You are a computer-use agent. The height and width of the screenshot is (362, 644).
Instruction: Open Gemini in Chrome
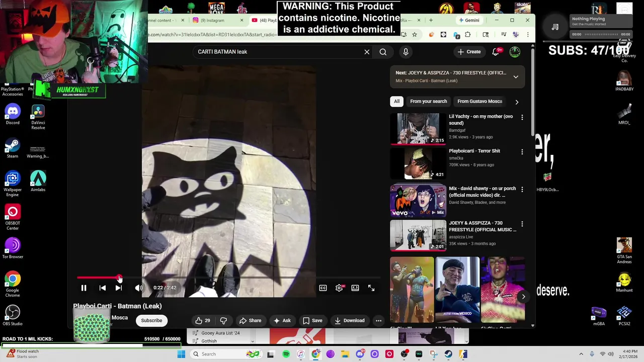pos(468,21)
